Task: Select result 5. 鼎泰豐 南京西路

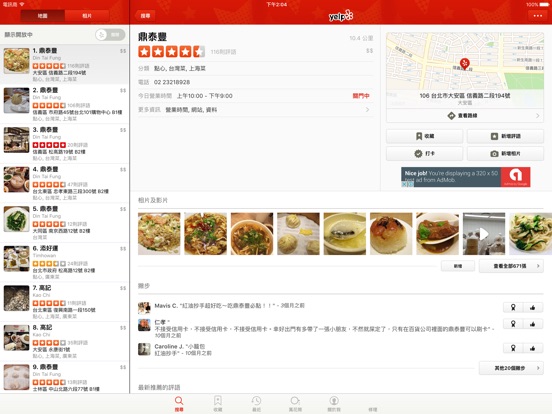Action: (x=64, y=222)
